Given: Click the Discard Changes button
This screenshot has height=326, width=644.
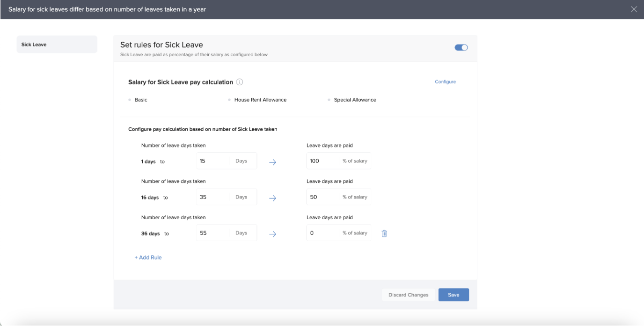Looking at the screenshot, I should click(408, 295).
